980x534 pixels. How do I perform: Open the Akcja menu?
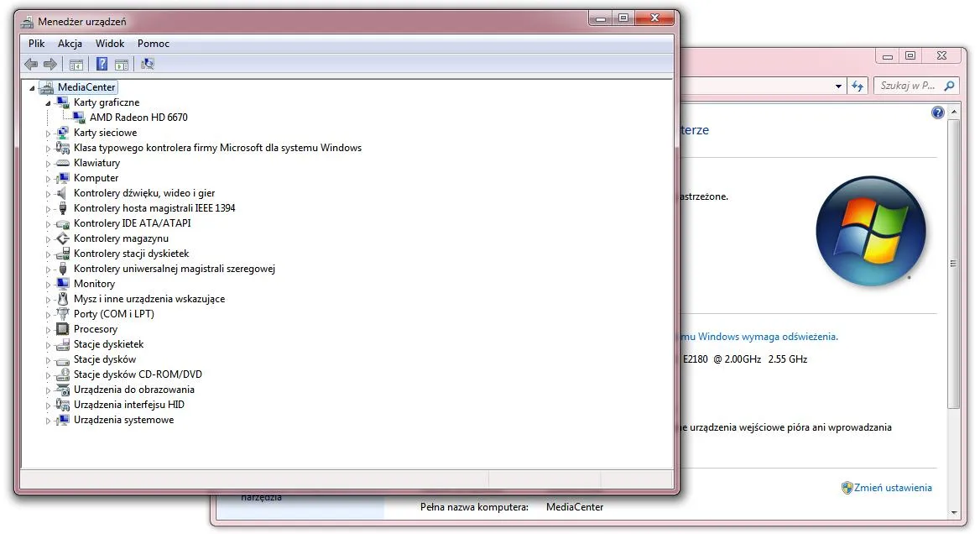(70, 44)
